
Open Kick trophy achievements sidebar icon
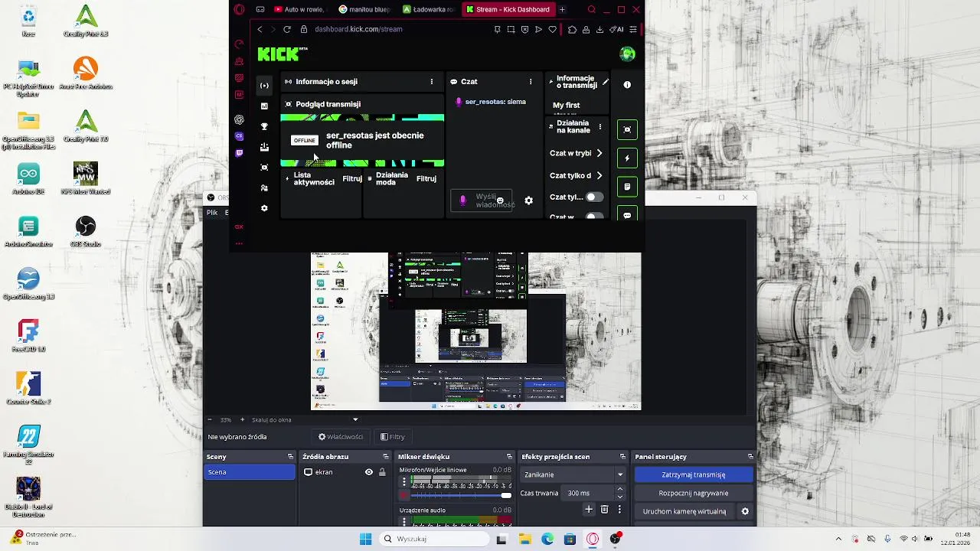(x=264, y=126)
